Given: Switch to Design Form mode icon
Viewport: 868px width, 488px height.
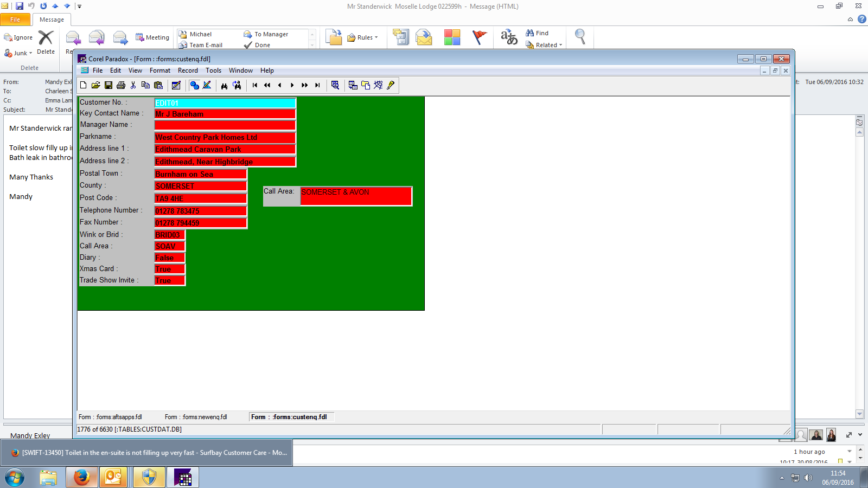Looking at the screenshot, I should [x=207, y=85].
